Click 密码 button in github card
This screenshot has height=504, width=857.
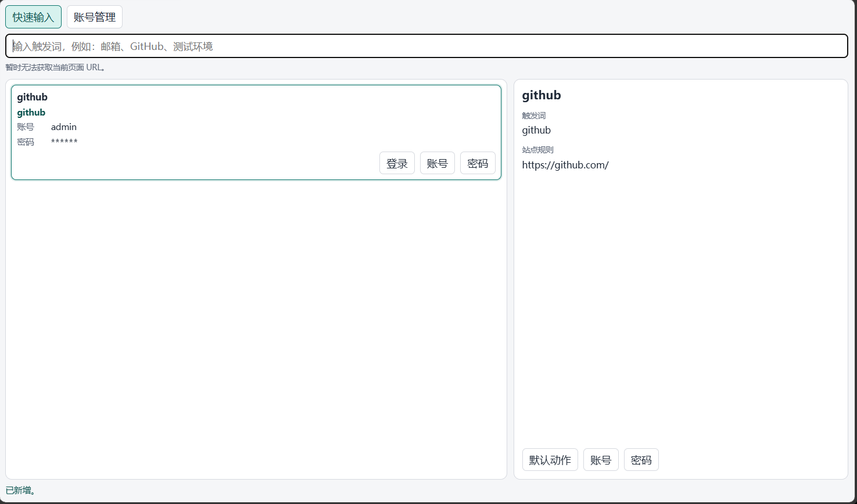pos(478,163)
